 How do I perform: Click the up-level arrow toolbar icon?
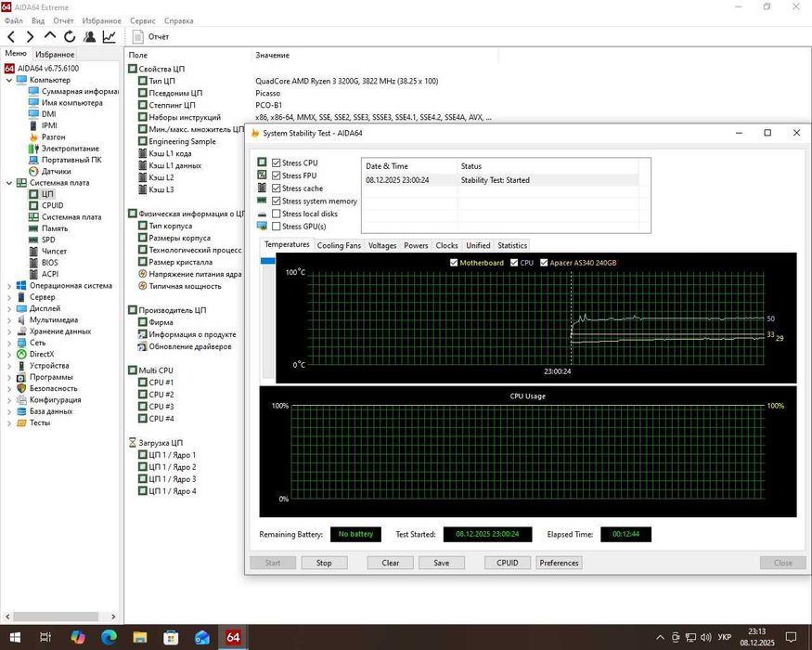point(50,36)
